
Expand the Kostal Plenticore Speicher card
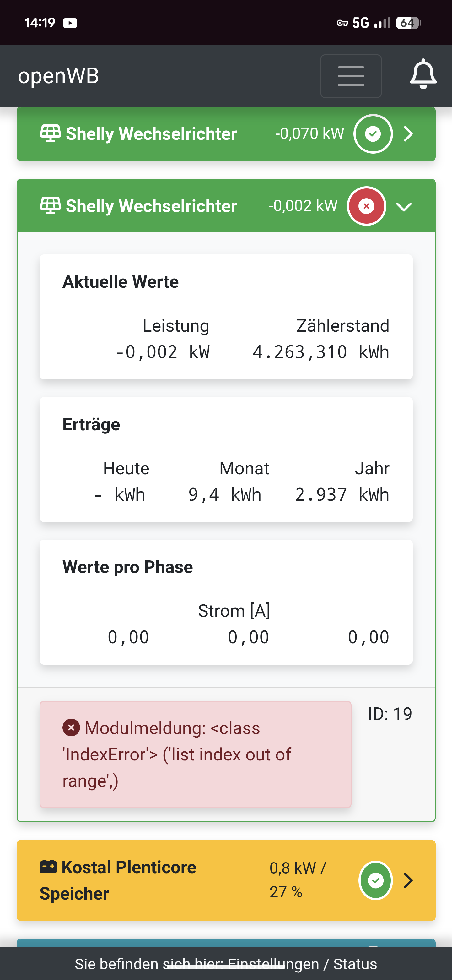408,880
